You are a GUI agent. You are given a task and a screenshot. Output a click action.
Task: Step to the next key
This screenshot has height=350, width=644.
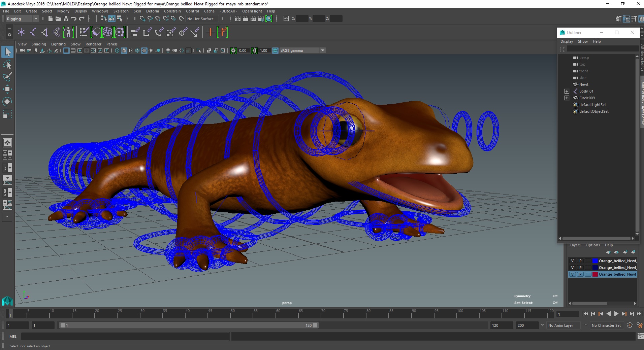(624, 314)
